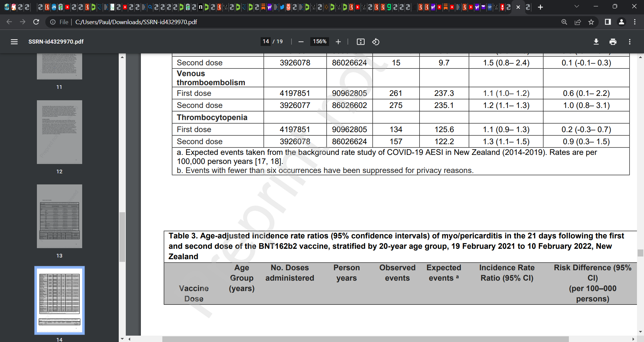The width and height of the screenshot is (644, 342).
Task: Click footnote b about suppressed events
Action: 325,170
